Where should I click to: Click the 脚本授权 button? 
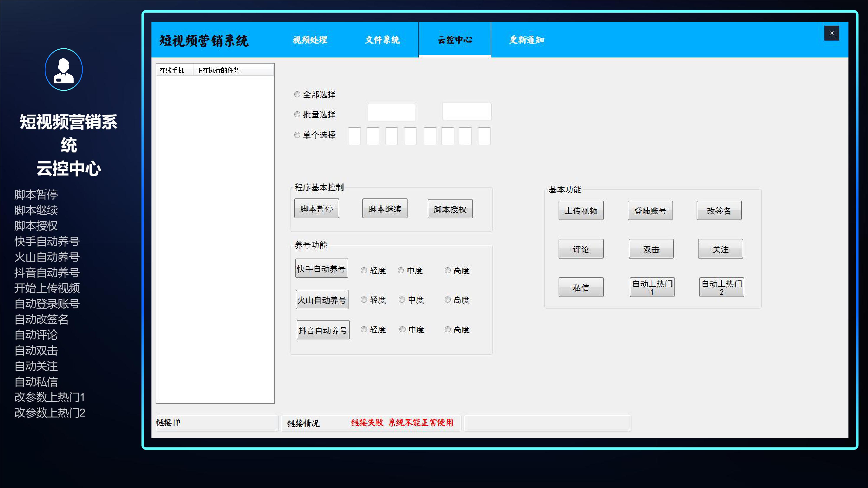tap(450, 209)
